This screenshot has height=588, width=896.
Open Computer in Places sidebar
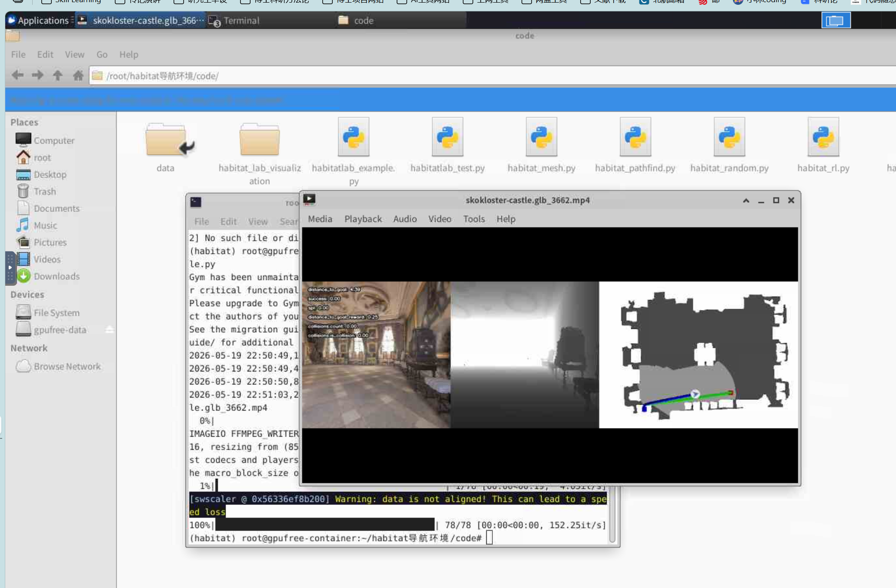coord(45,140)
